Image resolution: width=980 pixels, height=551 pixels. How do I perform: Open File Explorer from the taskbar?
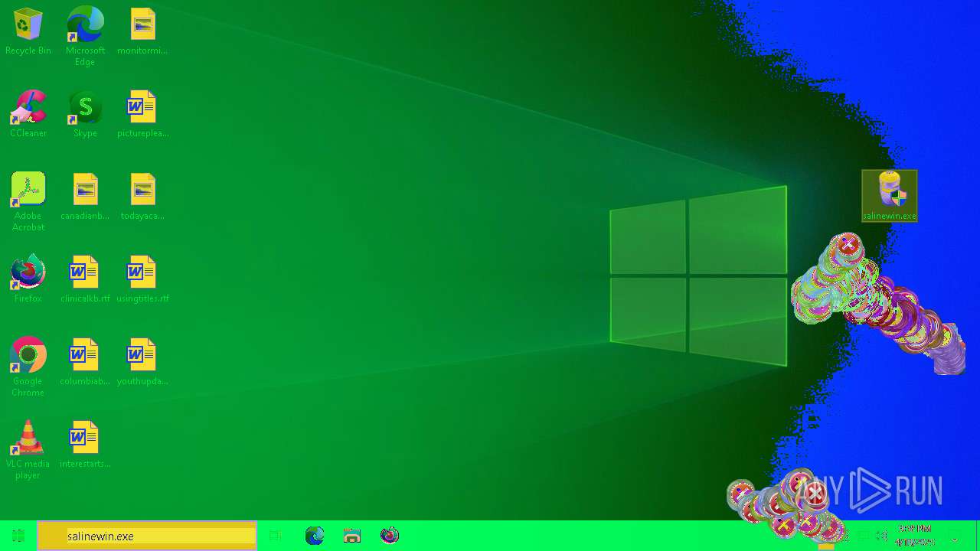(x=352, y=536)
